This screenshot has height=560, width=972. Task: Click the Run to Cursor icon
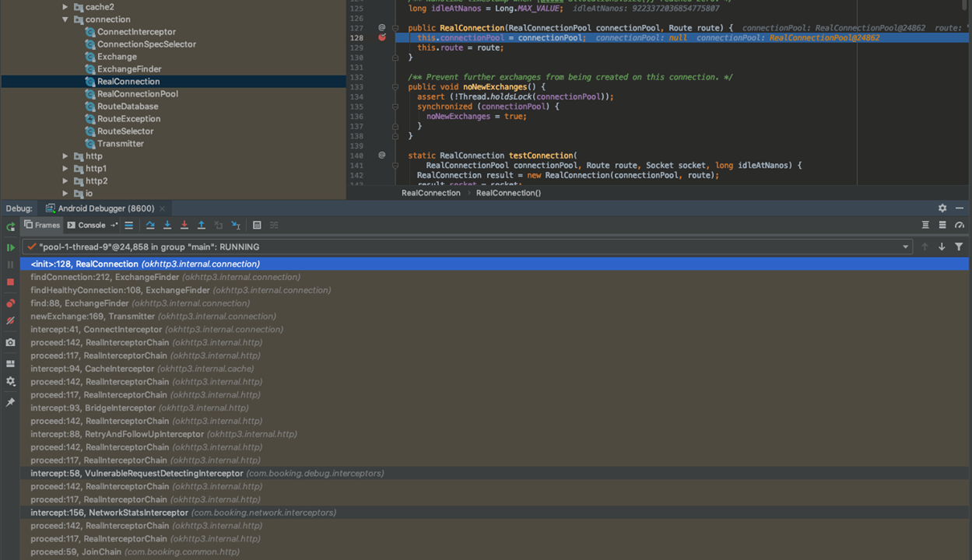236,226
